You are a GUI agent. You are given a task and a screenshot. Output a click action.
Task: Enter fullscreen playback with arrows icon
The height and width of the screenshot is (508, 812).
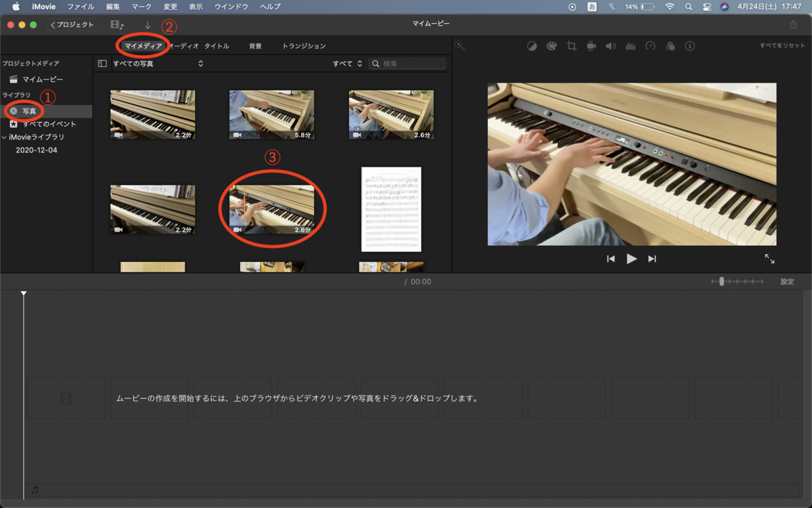tap(769, 259)
